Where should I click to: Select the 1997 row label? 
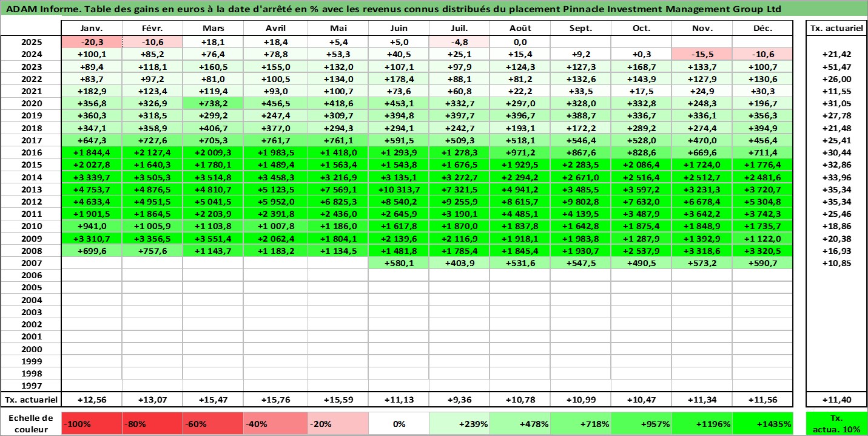[31, 386]
